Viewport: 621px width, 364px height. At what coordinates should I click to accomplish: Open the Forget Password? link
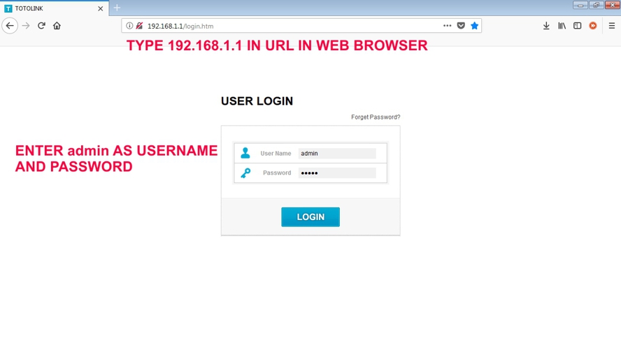click(x=376, y=117)
